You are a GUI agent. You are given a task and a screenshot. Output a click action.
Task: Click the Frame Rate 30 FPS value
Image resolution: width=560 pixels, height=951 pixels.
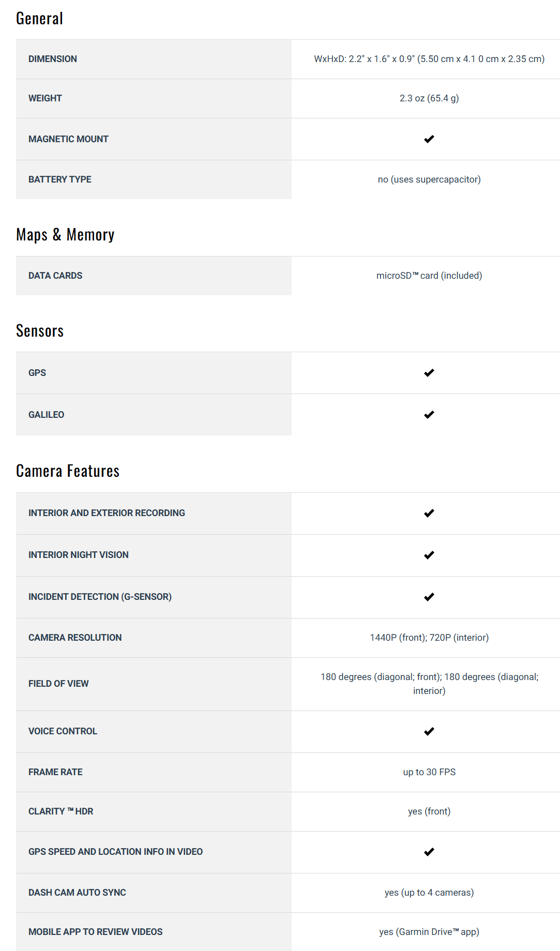click(x=429, y=772)
